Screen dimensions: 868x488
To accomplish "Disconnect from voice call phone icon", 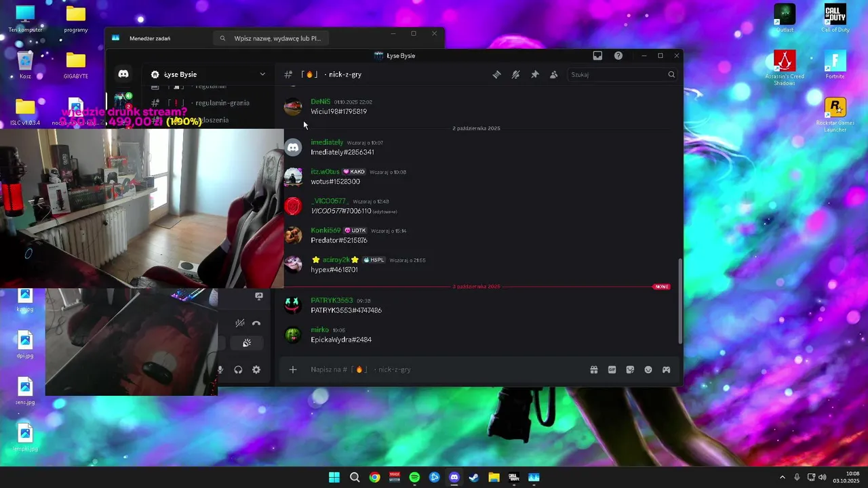I will [256, 323].
